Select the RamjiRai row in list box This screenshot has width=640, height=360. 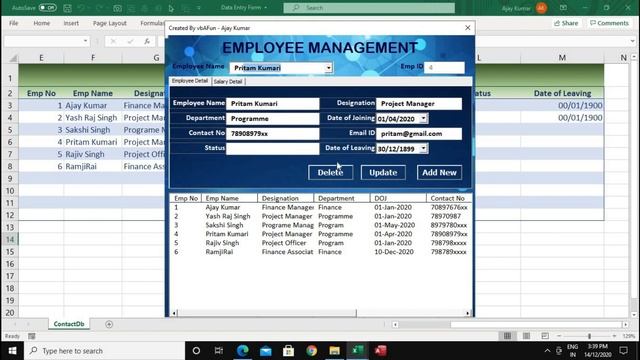point(320,252)
